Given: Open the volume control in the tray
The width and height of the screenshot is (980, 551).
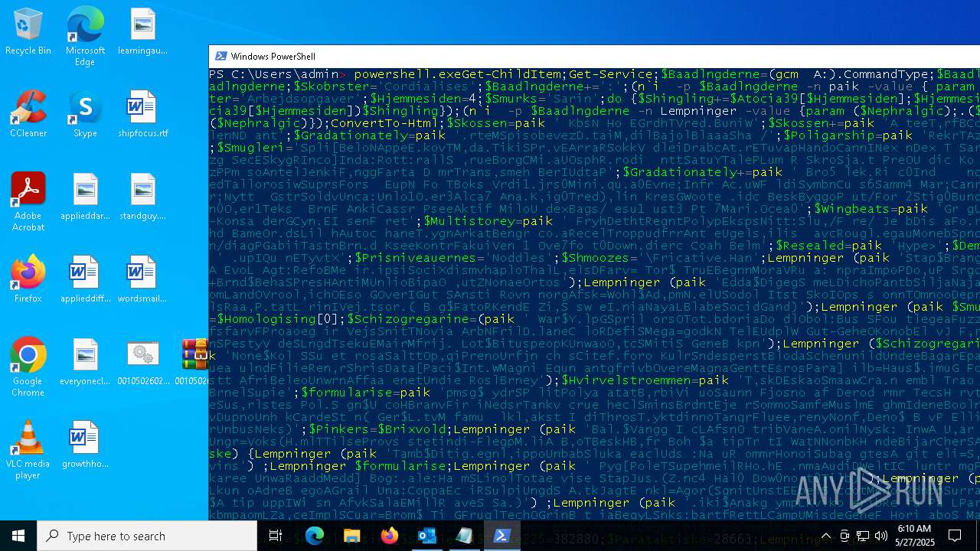Looking at the screenshot, I should click(x=881, y=536).
